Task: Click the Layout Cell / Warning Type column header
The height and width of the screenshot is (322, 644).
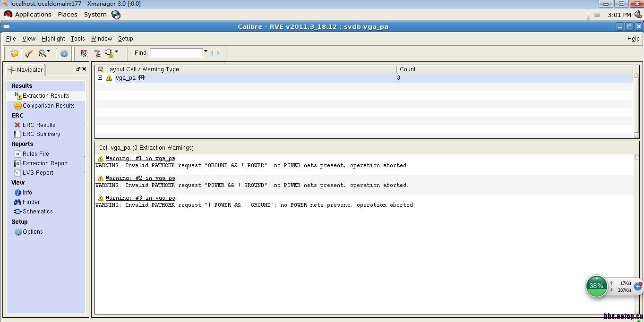Action: click(246, 69)
